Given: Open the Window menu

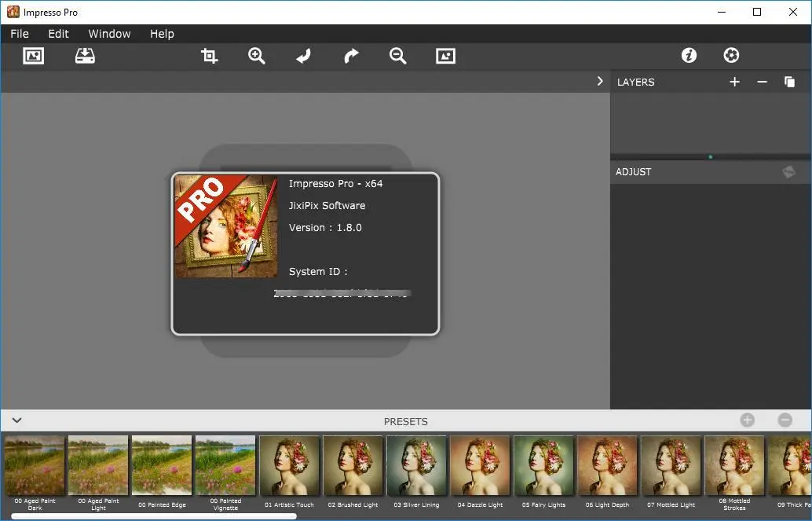Looking at the screenshot, I should click(109, 34).
